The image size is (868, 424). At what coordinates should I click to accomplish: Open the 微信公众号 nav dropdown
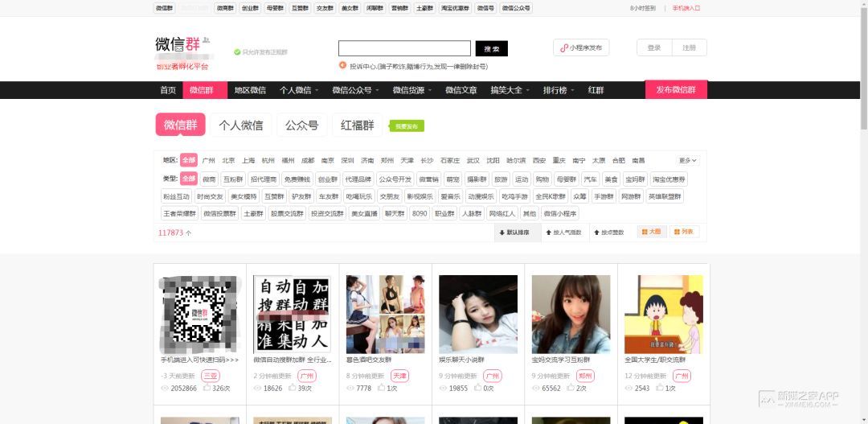pos(356,90)
